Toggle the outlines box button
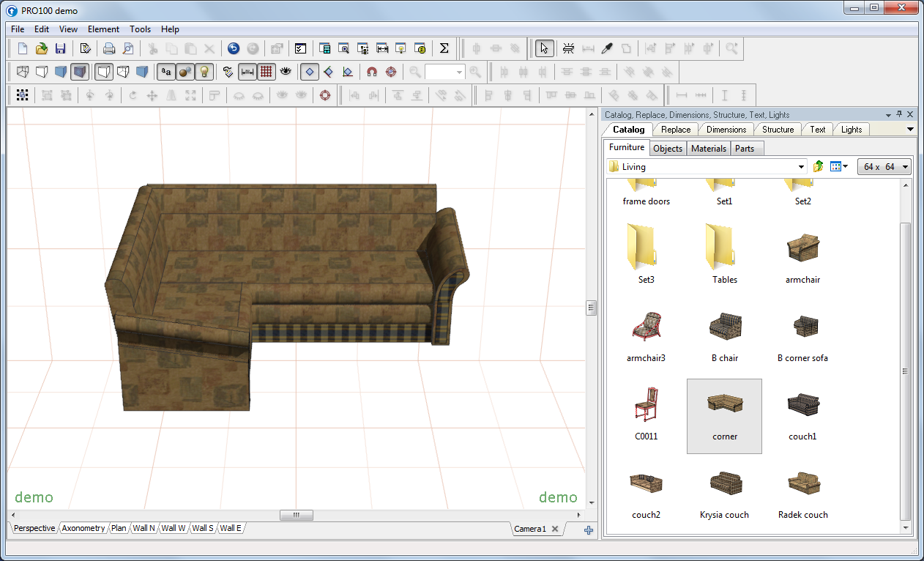The width and height of the screenshot is (924, 561). [104, 72]
